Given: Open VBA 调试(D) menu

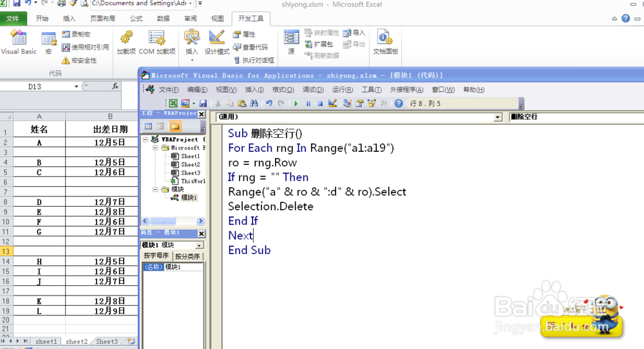Looking at the screenshot, I should [313, 90].
